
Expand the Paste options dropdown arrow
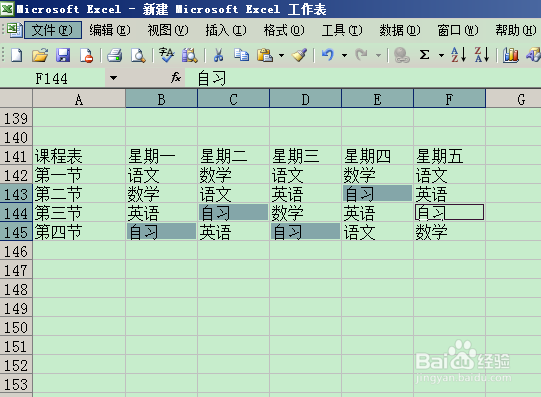(282, 55)
